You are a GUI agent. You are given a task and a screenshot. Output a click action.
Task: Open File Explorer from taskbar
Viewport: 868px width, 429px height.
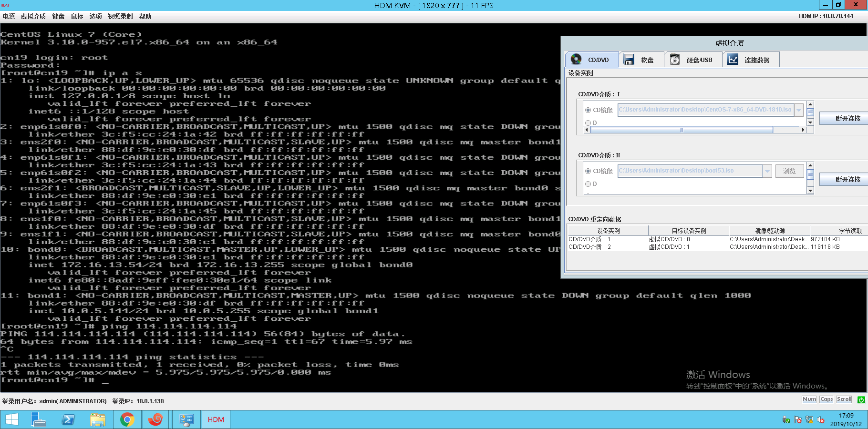click(x=98, y=419)
